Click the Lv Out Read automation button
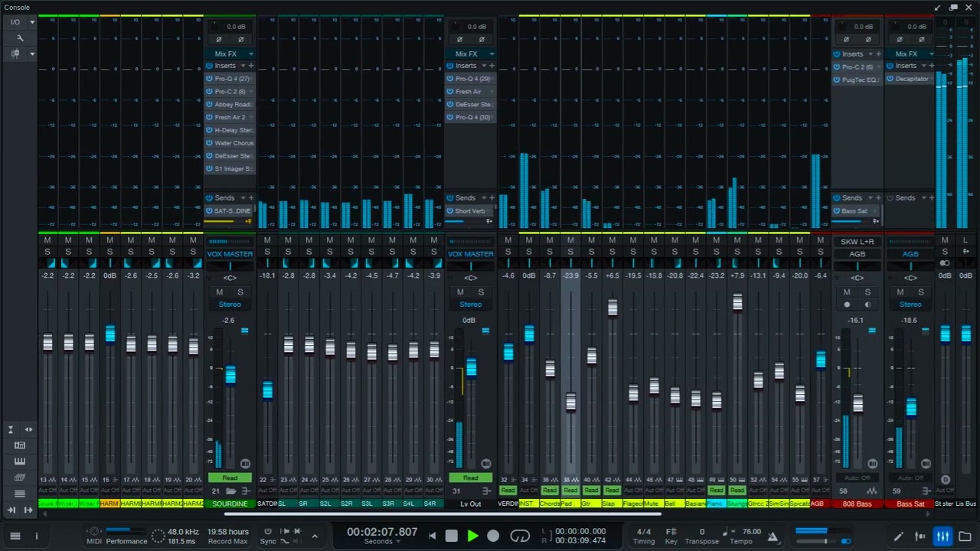The height and width of the screenshot is (551, 980). pyautogui.click(x=470, y=478)
